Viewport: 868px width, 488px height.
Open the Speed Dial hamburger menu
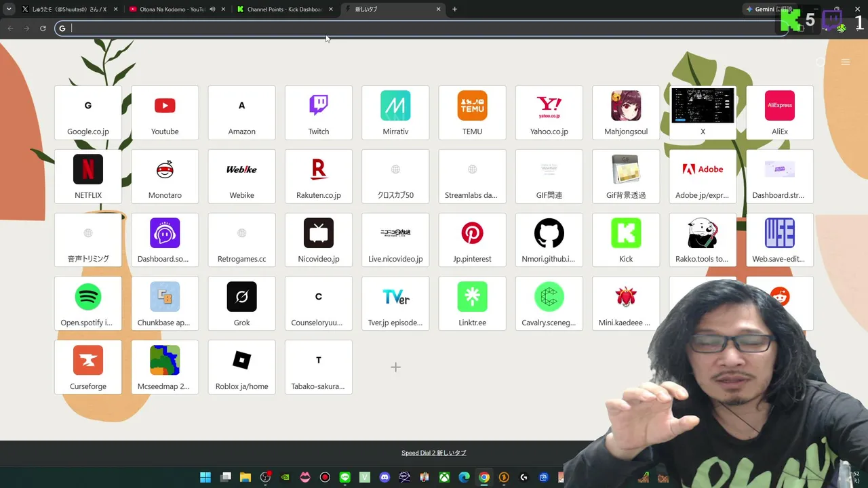(845, 62)
